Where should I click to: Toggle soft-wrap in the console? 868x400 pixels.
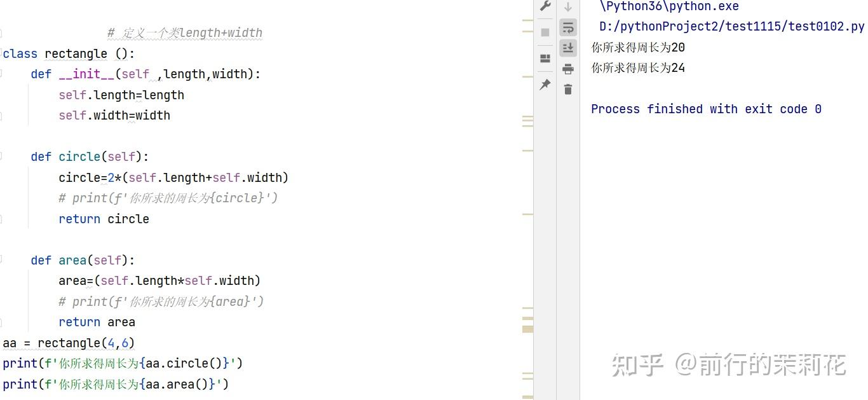(x=568, y=27)
